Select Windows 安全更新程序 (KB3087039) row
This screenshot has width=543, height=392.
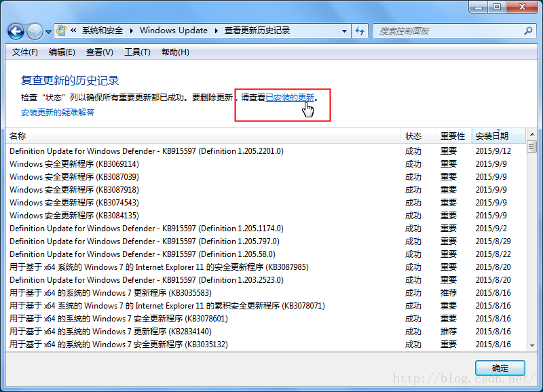266,177
